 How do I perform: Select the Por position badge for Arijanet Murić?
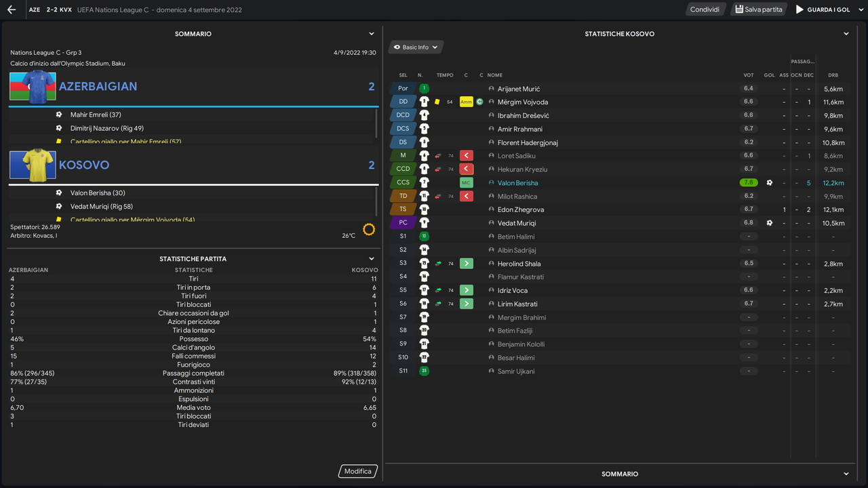click(x=403, y=88)
